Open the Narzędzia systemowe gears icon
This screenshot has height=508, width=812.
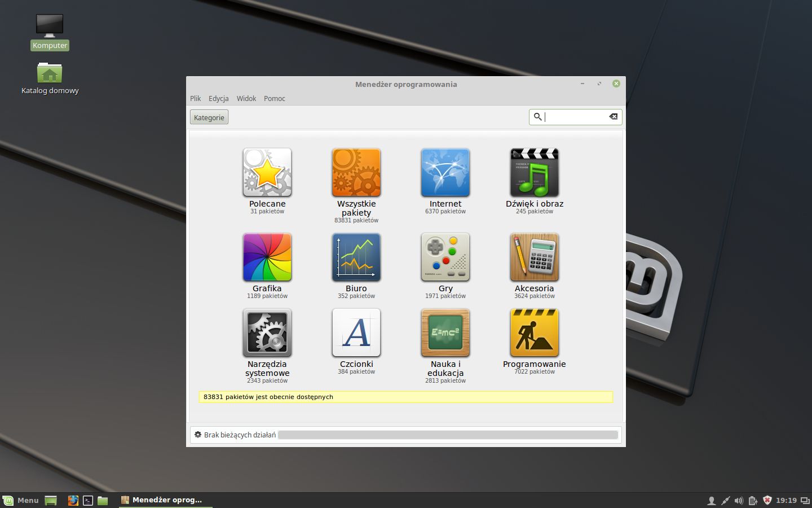tap(267, 332)
